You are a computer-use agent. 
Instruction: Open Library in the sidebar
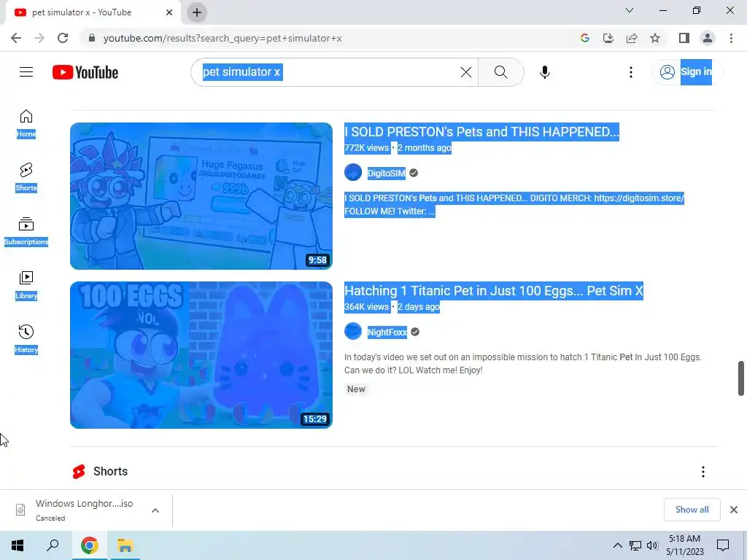[26, 285]
